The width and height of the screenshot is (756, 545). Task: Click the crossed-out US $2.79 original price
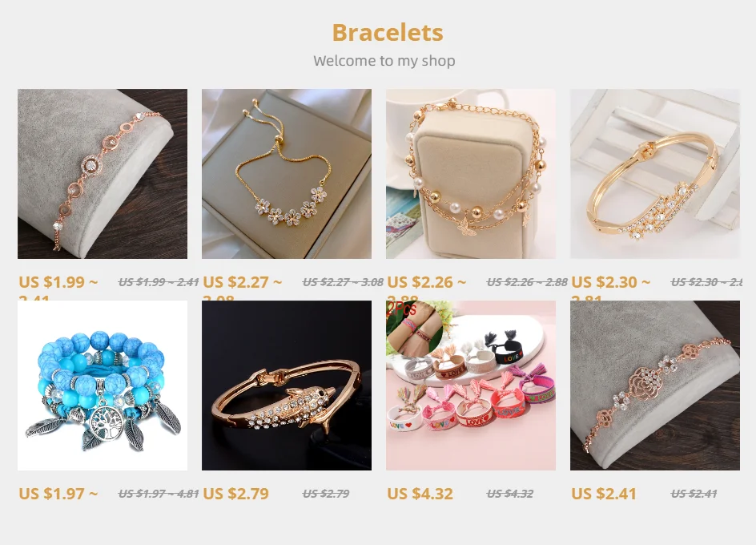(326, 494)
